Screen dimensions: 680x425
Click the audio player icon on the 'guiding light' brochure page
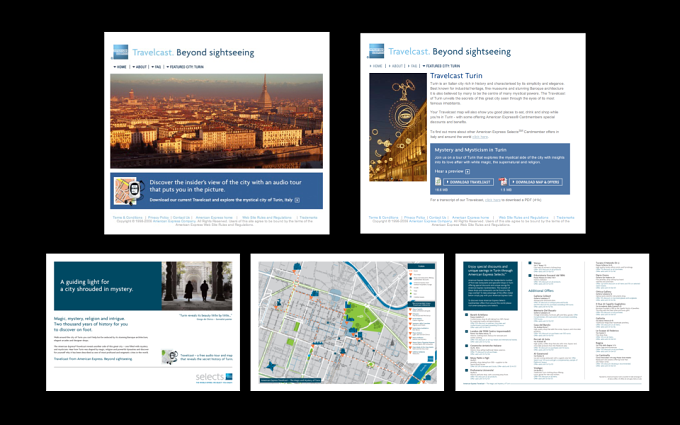tap(170, 357)
